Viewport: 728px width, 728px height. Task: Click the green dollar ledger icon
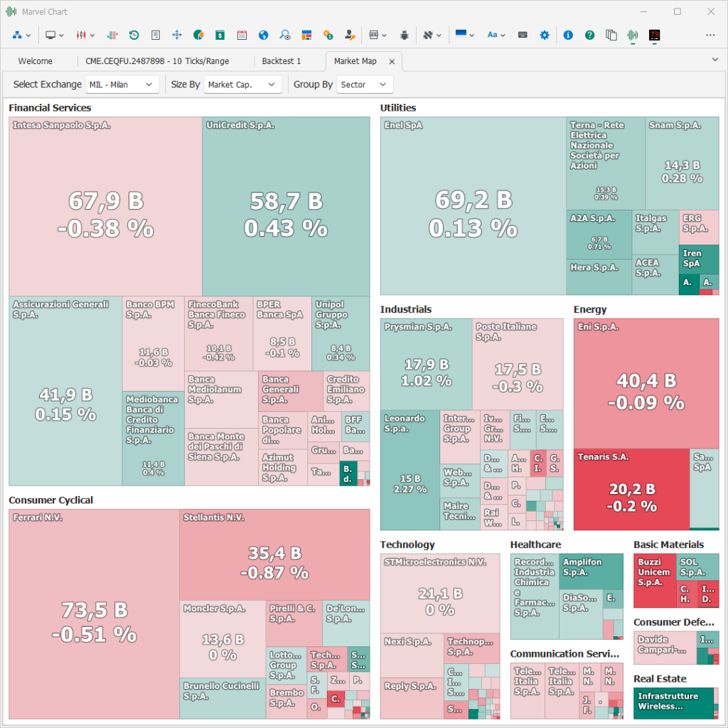point(220,35)
